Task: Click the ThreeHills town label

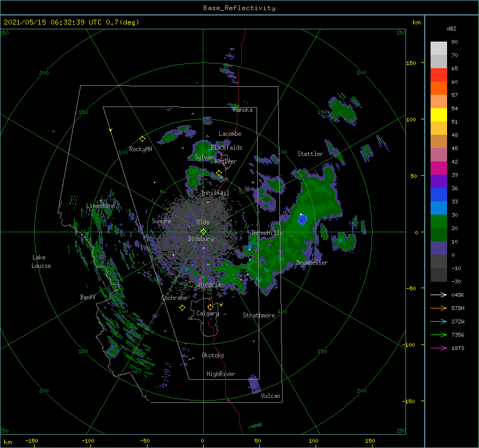Action: 267,233
